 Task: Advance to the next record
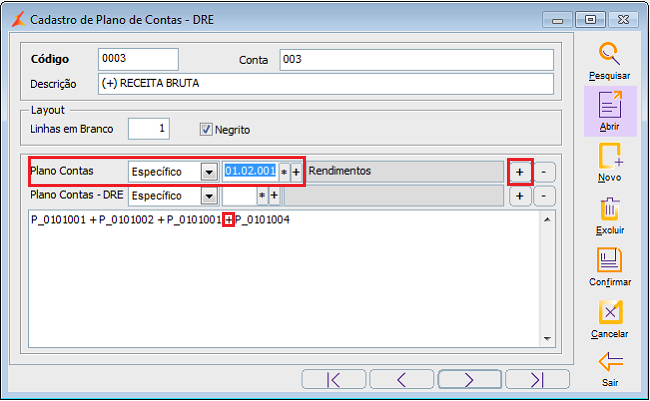(469, 379)
